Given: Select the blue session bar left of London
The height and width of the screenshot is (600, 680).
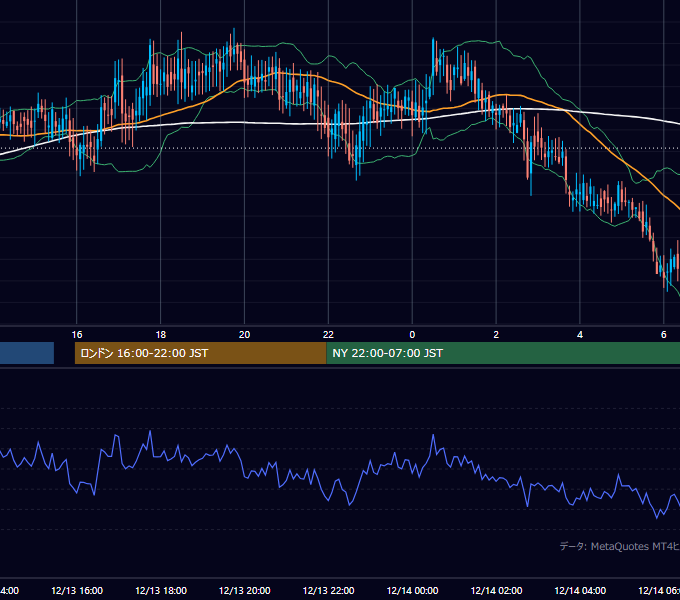Looking at the screenshot, I should click(27, 353).
